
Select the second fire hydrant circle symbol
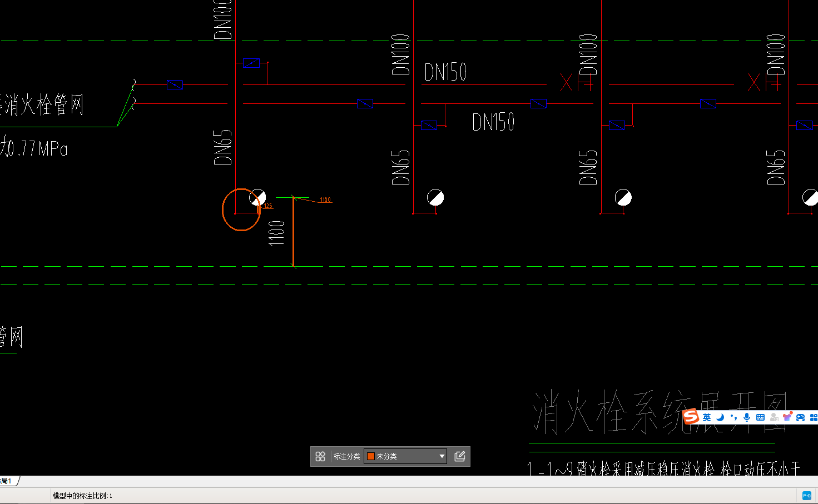coord(435,197)
